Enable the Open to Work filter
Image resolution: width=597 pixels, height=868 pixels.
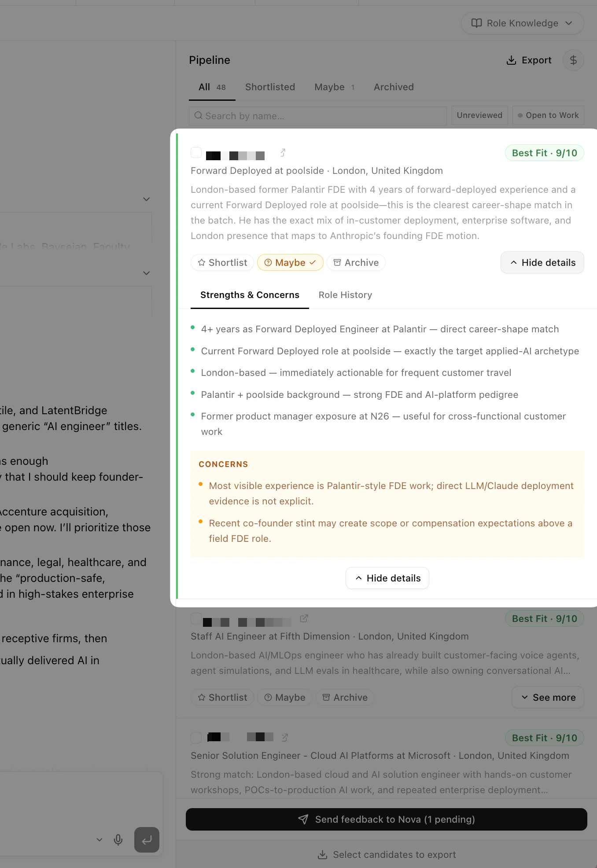pyautogui.click(x=548, y=115)
